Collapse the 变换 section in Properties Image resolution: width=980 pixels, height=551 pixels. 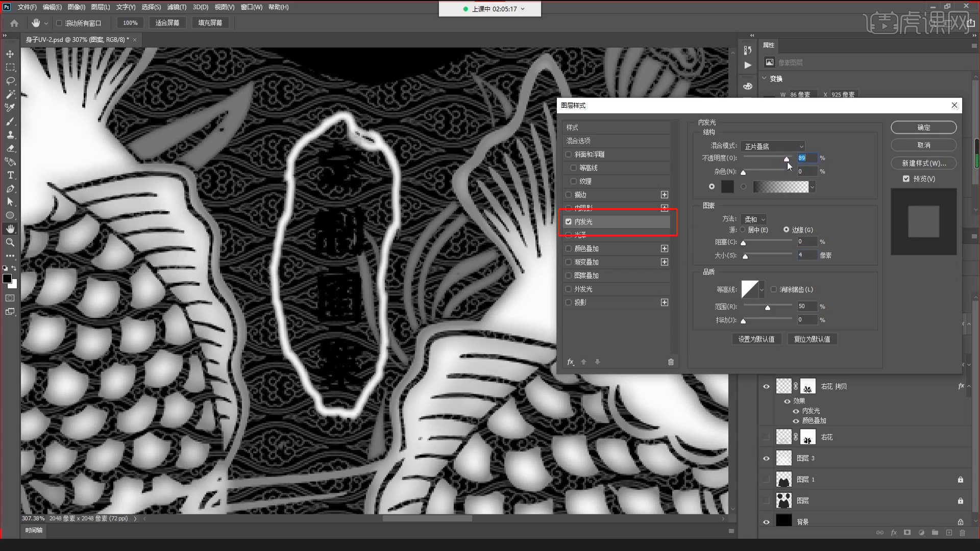[765, 79]
